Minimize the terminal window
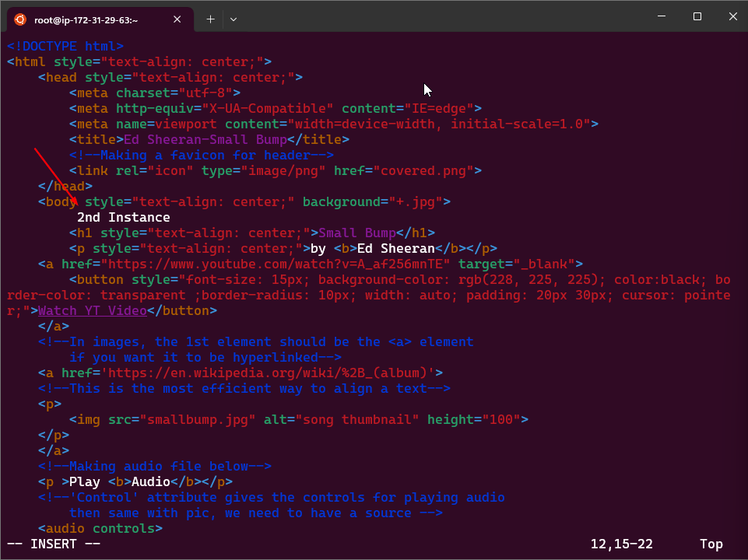Viewport: 748px width, 560px height. 662,16
